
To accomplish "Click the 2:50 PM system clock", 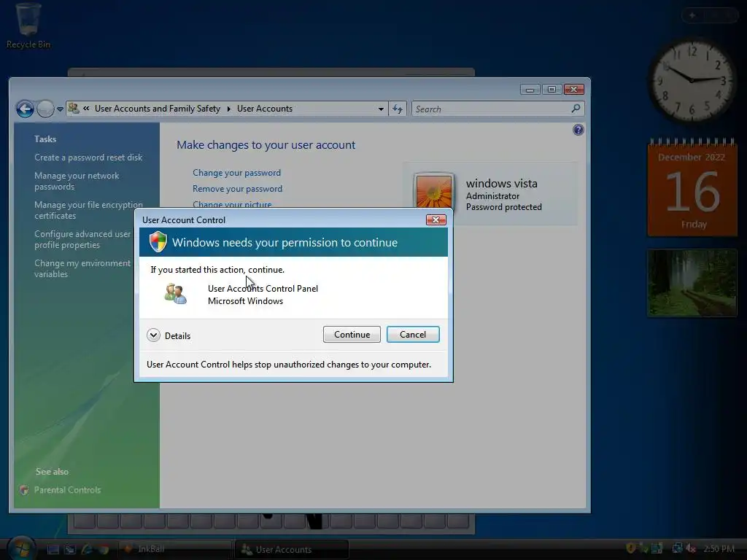I will click(719, 549).
